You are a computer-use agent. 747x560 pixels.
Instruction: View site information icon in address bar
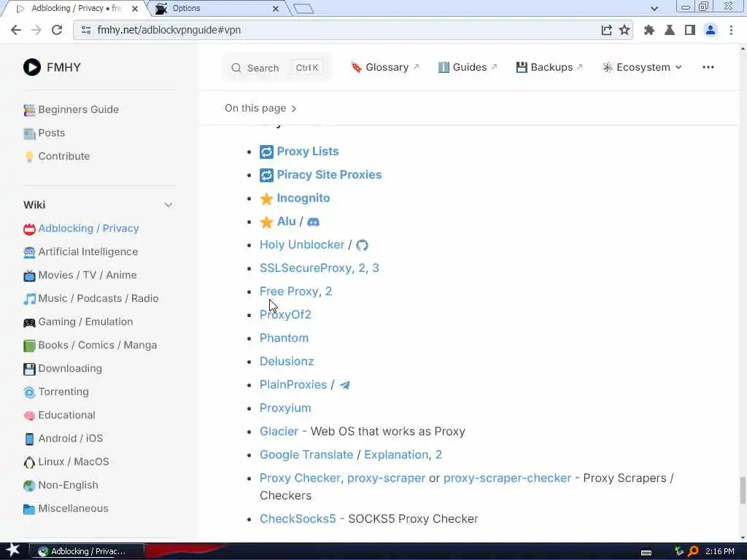86,30
